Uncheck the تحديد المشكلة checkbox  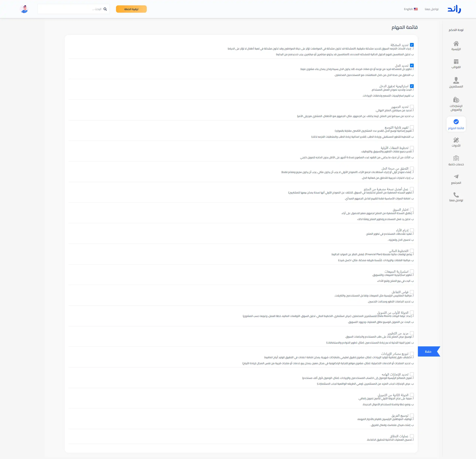(x=412, y=45)
